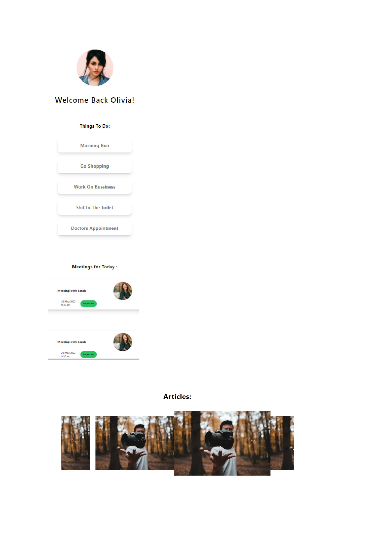Viewport: 392px width, 554px height.
Task: Open the first Meeting with Sarah title
Action: coord(72,291)
